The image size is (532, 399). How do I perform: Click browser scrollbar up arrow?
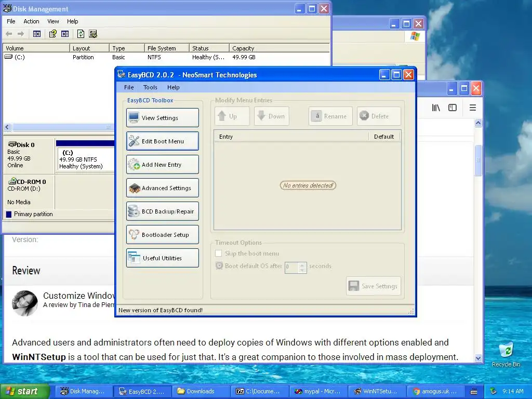478,123
